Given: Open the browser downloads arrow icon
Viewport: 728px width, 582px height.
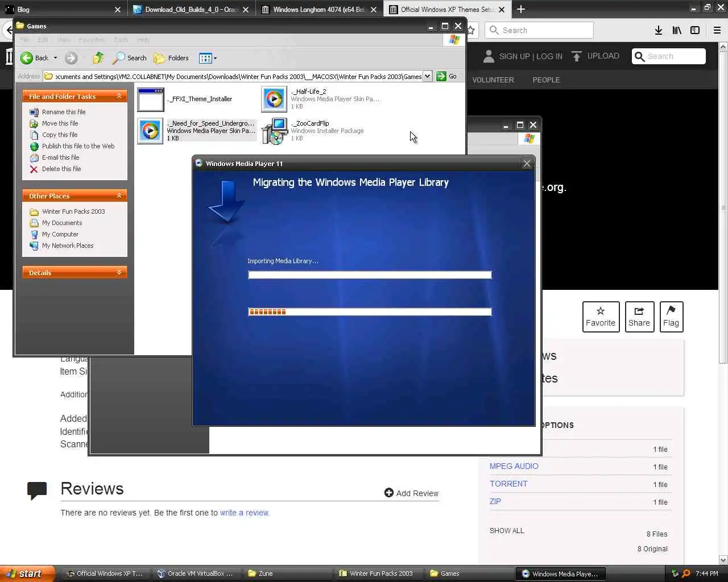Looking at the screenshot, I should pos(659,30).
